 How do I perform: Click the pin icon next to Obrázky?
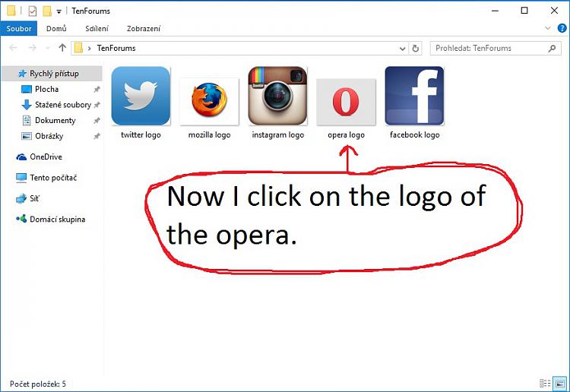(97, 137)
